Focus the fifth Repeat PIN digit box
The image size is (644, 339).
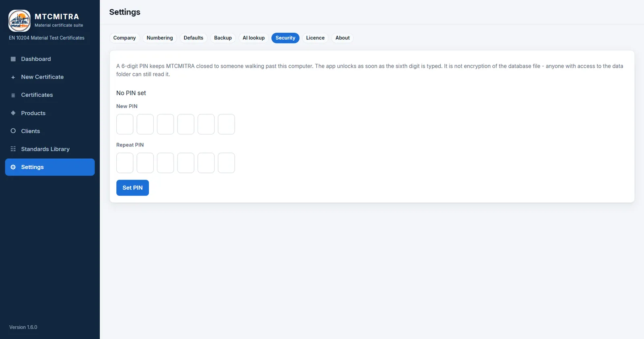[x=206, y=163]
